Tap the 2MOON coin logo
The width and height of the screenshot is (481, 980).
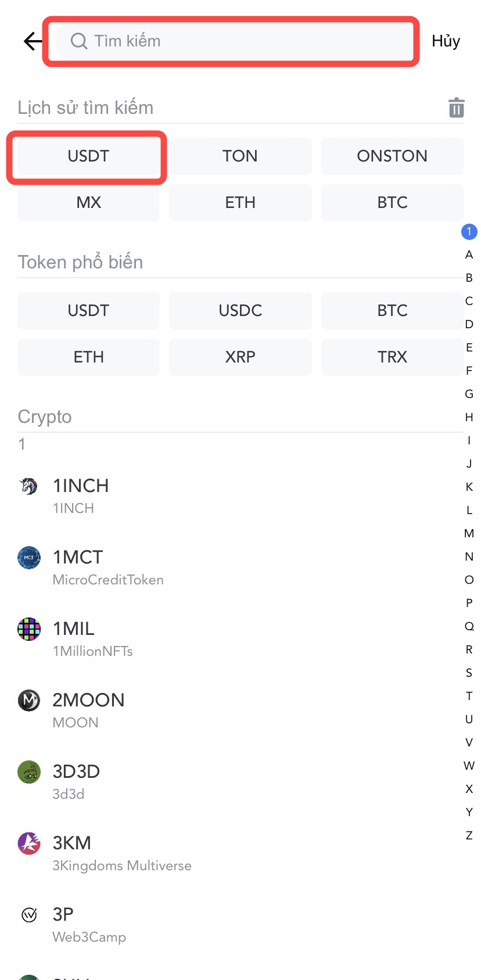(28, 701)
